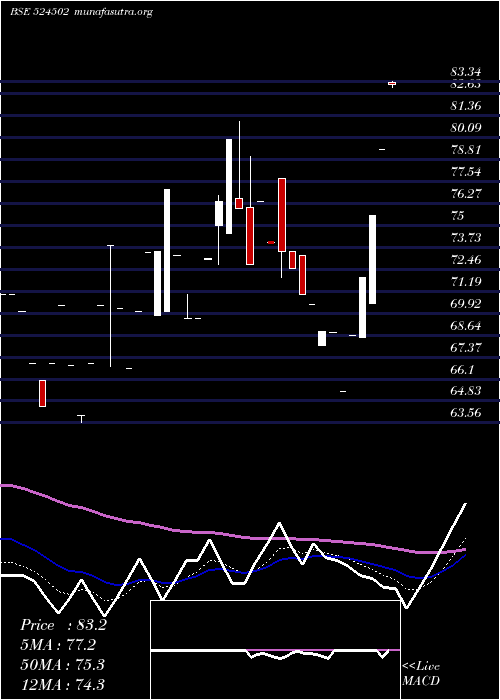The image size is (500, 700).
Task: Select the 68.64 price axis label
Action: [x=466, y=325]
